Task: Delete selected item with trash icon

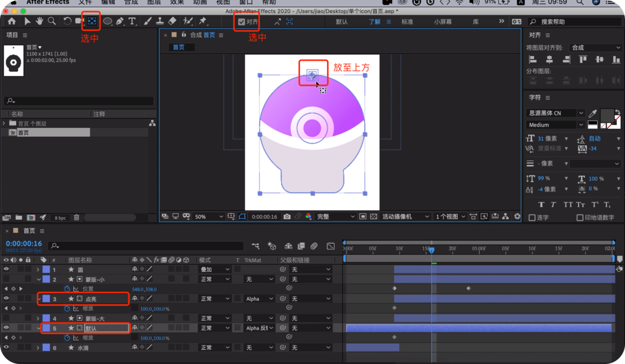Action: [76, 217]
